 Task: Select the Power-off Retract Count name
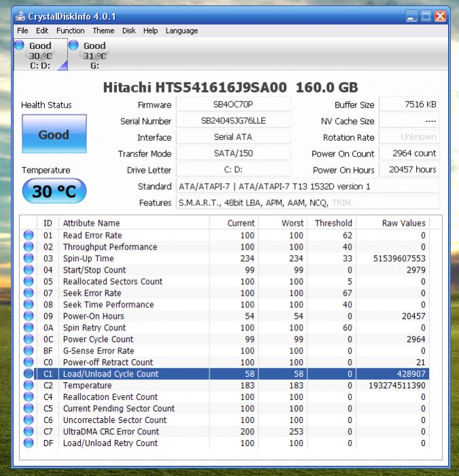click(108, 362)
